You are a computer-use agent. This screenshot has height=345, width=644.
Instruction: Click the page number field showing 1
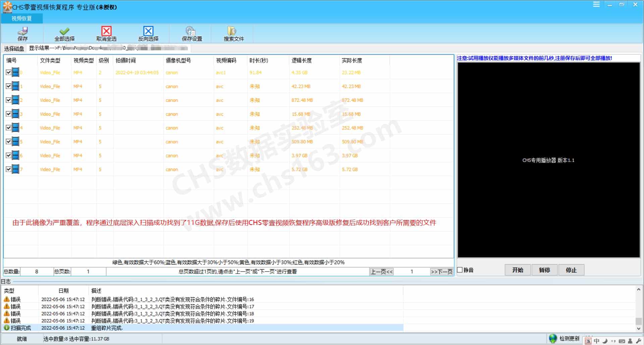(412, 272)
